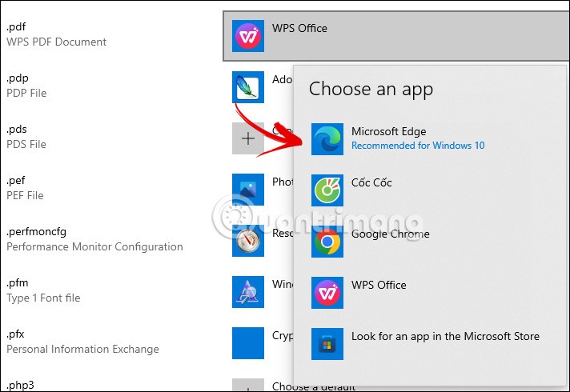
Task: Click the Microsoft Edge icon in app chooser
Action: pyautogui.click(x=327, y=138)
